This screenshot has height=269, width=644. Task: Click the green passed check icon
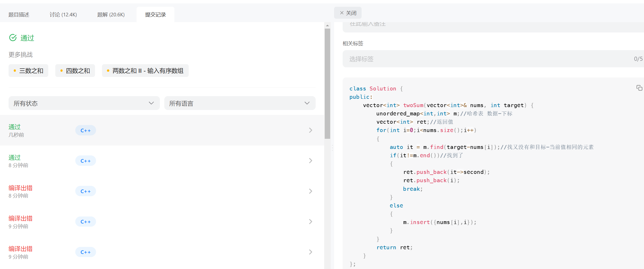point(13,38)
